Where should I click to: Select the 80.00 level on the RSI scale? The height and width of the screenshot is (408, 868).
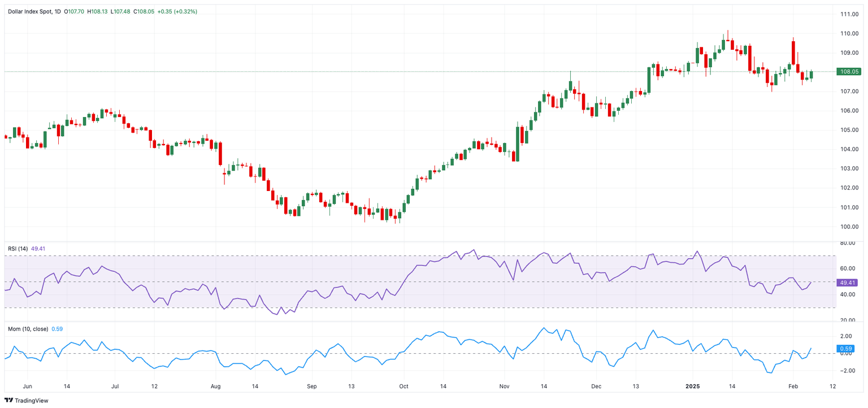(848, 243)
